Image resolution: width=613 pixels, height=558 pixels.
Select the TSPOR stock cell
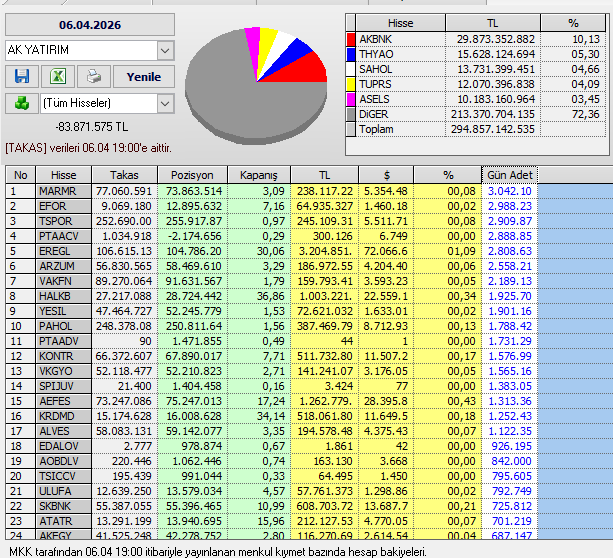coord(64,221)
